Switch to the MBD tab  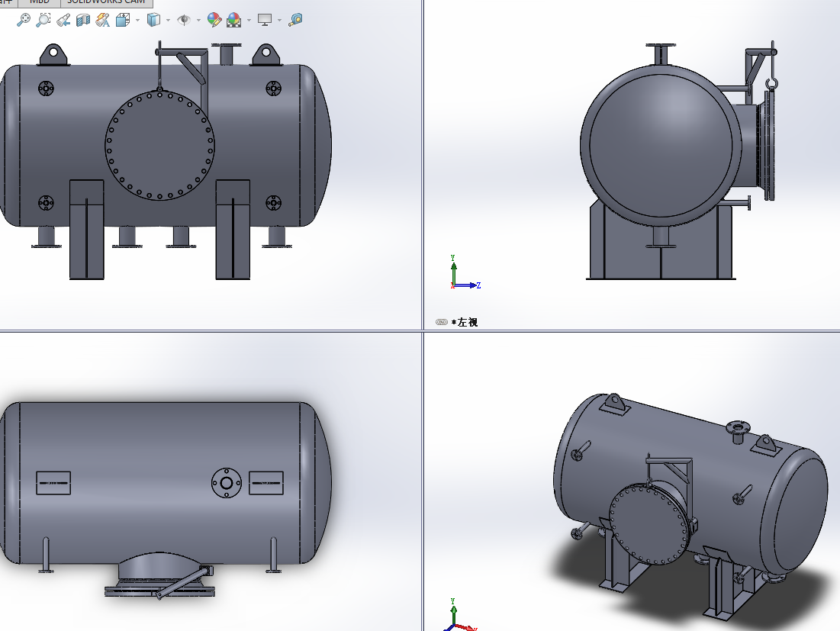[x=39, y=3]
